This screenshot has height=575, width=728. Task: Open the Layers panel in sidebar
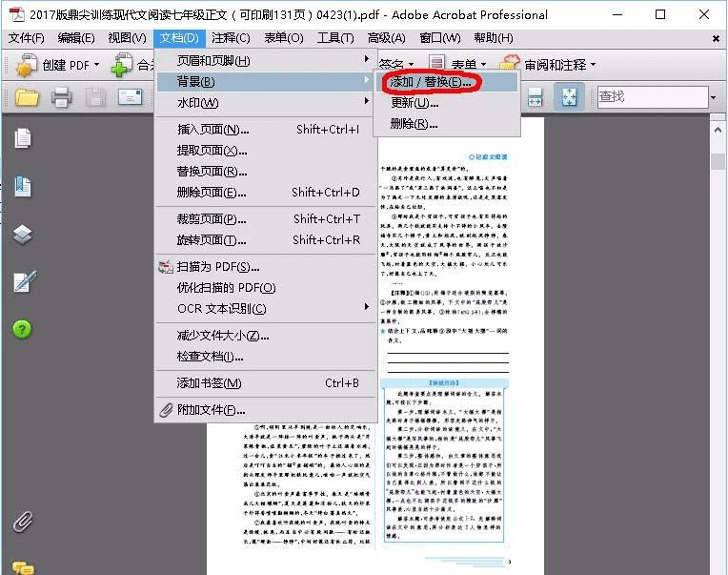[x=22, y=235]
